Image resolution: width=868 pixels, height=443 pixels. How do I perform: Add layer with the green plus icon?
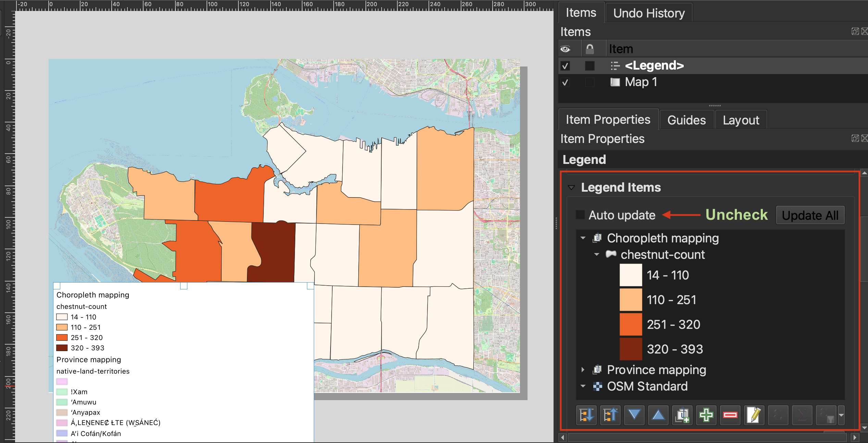[x=706, y=415]
